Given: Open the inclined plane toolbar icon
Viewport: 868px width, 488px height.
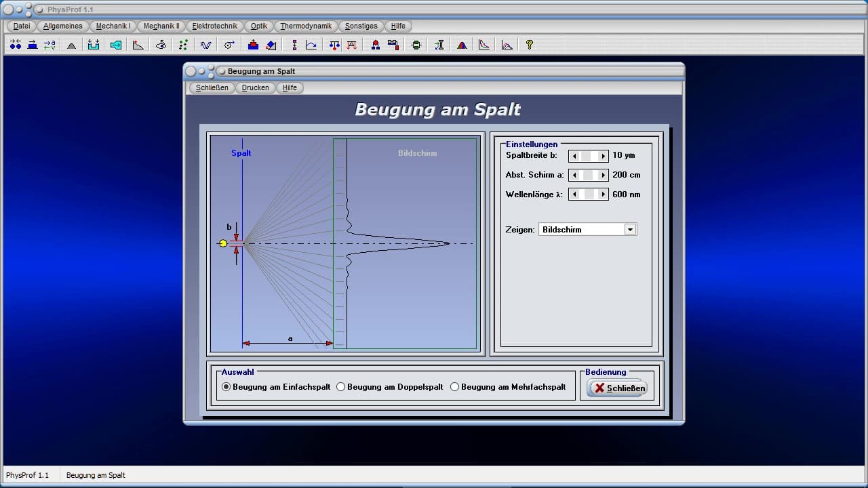Looking at the screenshot, I should point(138,45).
